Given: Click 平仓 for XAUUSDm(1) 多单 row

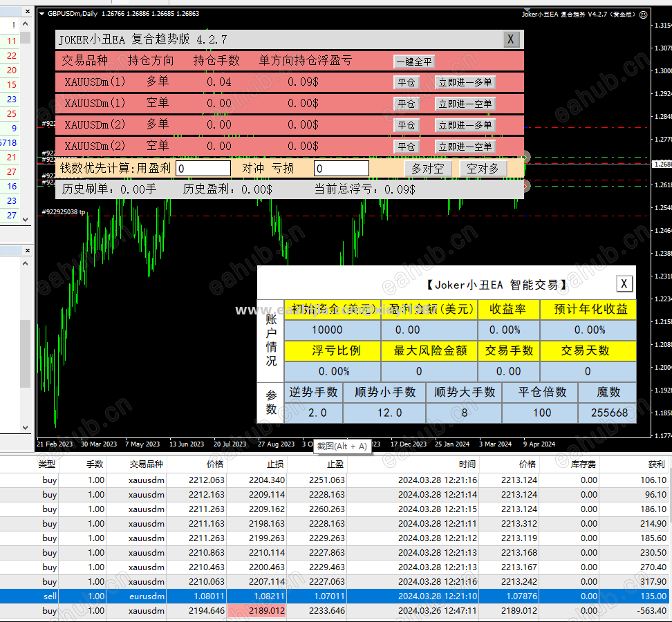Looking at the screenshot, I should click(x=407, y=82).
